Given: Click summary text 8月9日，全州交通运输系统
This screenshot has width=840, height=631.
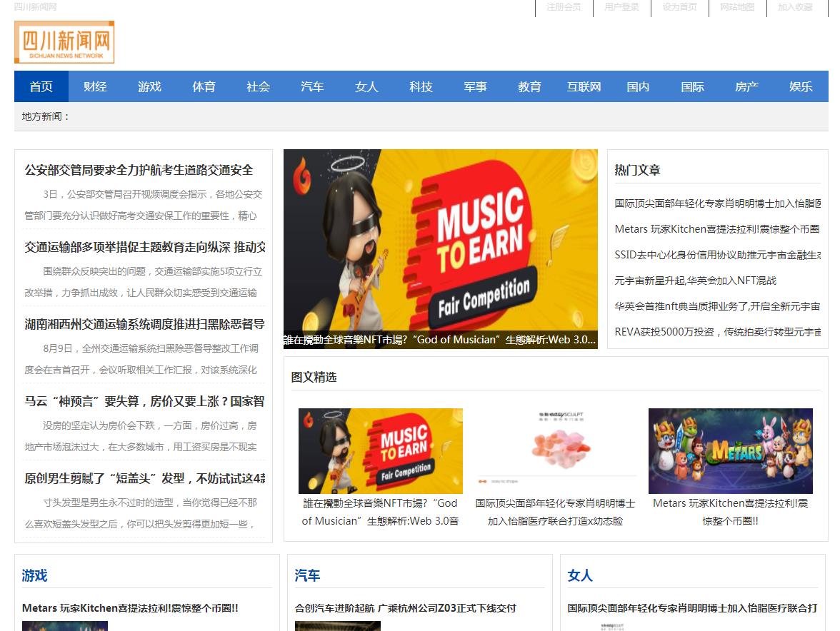Looking at the screenshot, I should pos(141,359).
